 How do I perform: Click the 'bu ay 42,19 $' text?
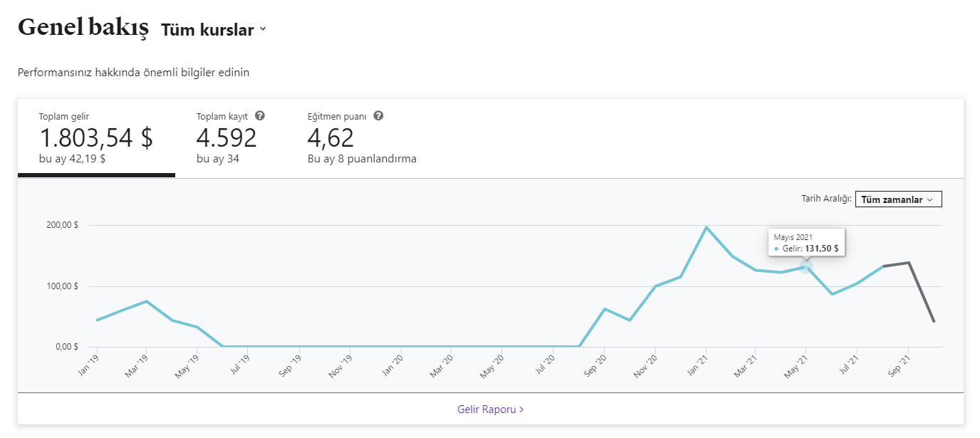click(x=72, y=159)
